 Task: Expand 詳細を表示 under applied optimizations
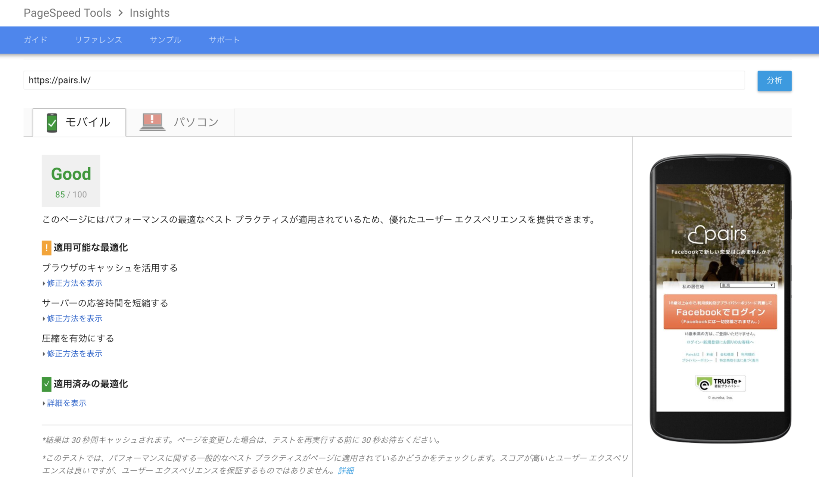click(x=66, y=403)
